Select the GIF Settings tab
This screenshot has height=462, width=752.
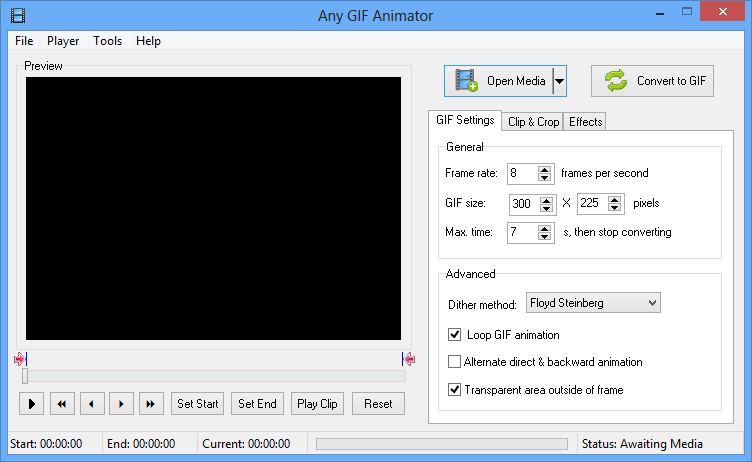[x=465, y=120]
